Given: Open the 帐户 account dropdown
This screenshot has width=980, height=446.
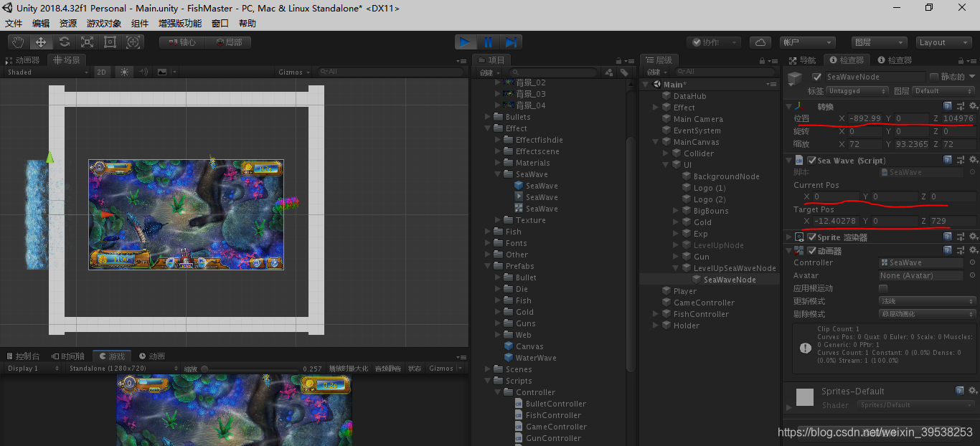Looking at the screenshot, I should tap(809, 42).
